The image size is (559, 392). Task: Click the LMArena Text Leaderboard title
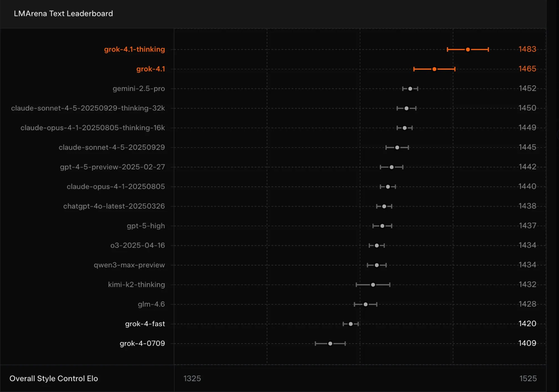(x=63, y=13)
